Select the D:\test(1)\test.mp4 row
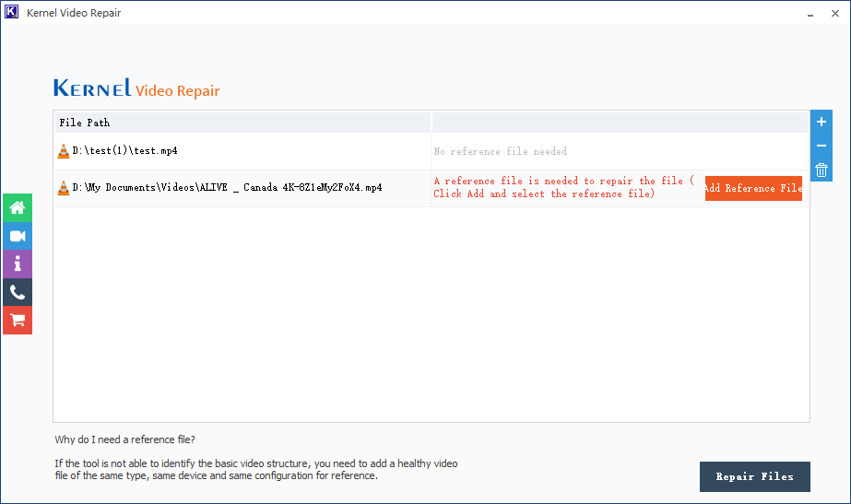The width and height of the screenshot is (851, 504). coord(431,151)
